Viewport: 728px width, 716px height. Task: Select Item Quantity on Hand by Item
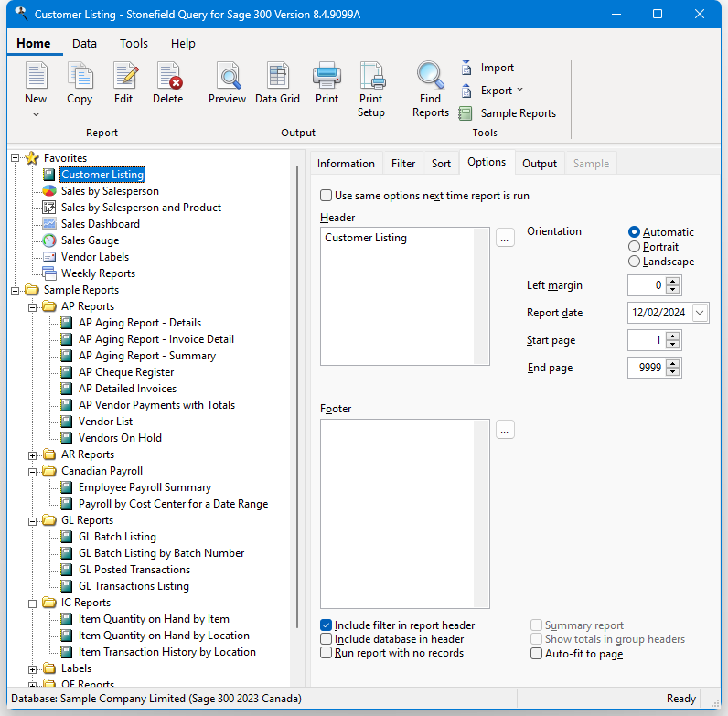(154, 619)
